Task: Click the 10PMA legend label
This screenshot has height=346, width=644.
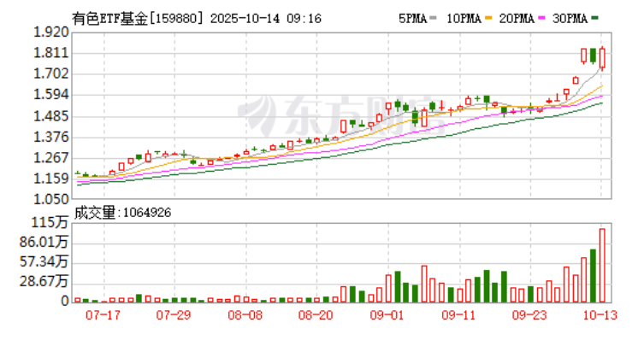Action: [x=464, y=19]
